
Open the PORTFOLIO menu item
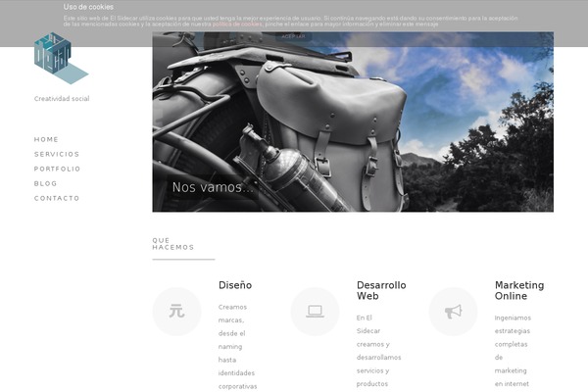tap(57, 169)
